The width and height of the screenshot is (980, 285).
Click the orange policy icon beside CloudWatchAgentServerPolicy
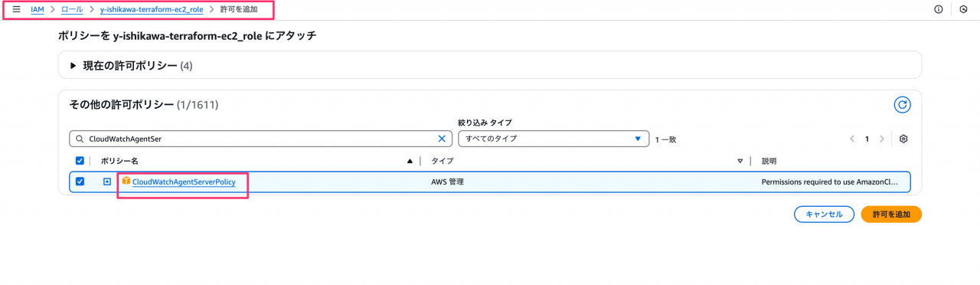pyautogui.click(x=126, y=181)
